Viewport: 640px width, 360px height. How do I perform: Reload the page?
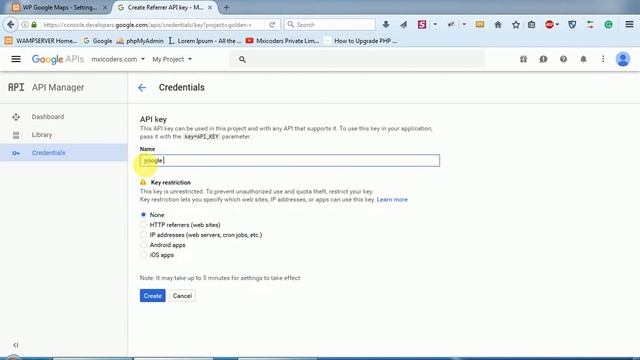click(272, 24)
